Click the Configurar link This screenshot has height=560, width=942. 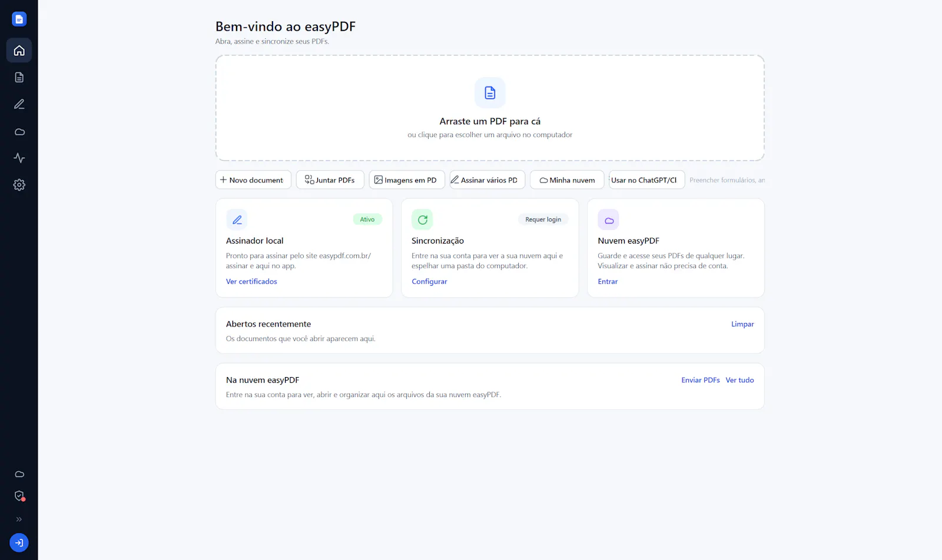(429, 282)
